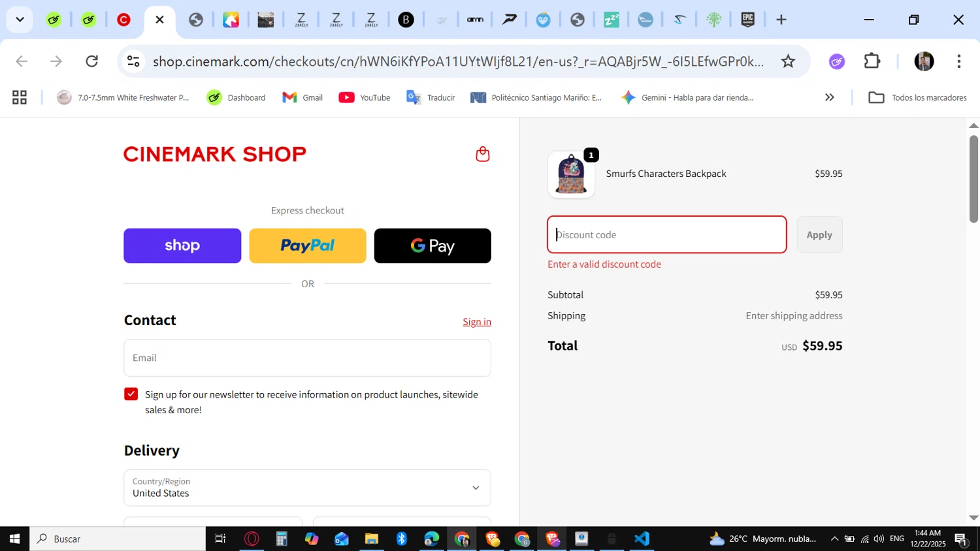Screen dimensions: 980x551
Task: Open the Dashboard bookmark
Action: pyautogui.click(x=236, y=97)
